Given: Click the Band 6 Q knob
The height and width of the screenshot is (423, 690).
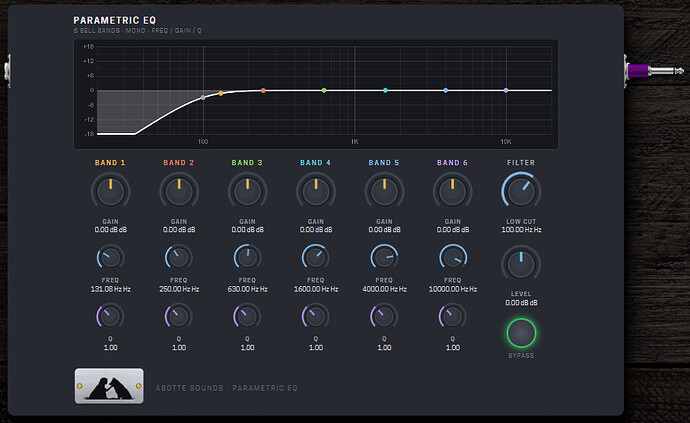Looking at the screenshot, I should (x=453, y=316).
